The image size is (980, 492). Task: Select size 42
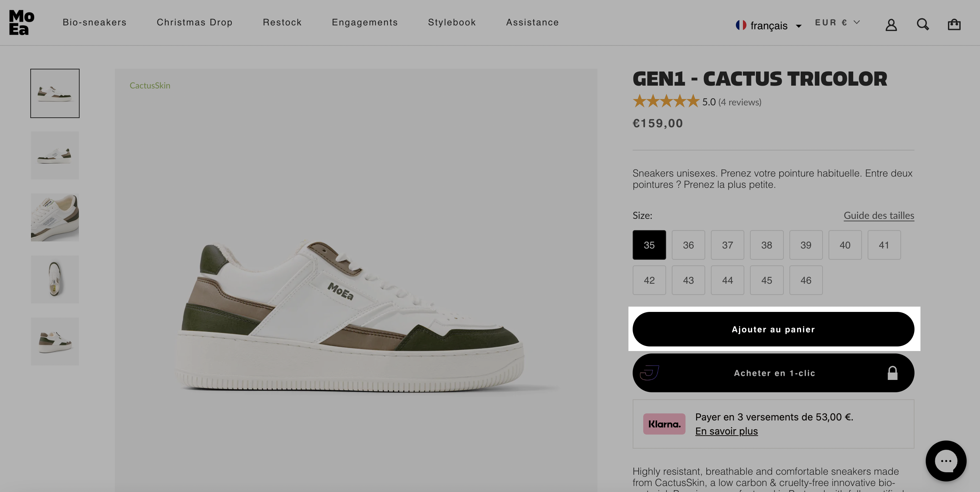[x=649, y=280]
